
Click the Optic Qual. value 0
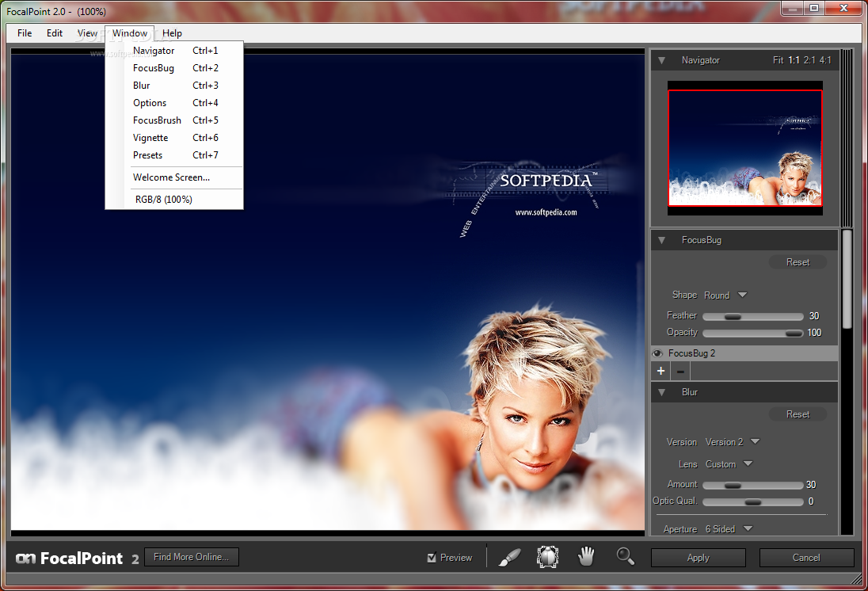click(x=811, y=501)
